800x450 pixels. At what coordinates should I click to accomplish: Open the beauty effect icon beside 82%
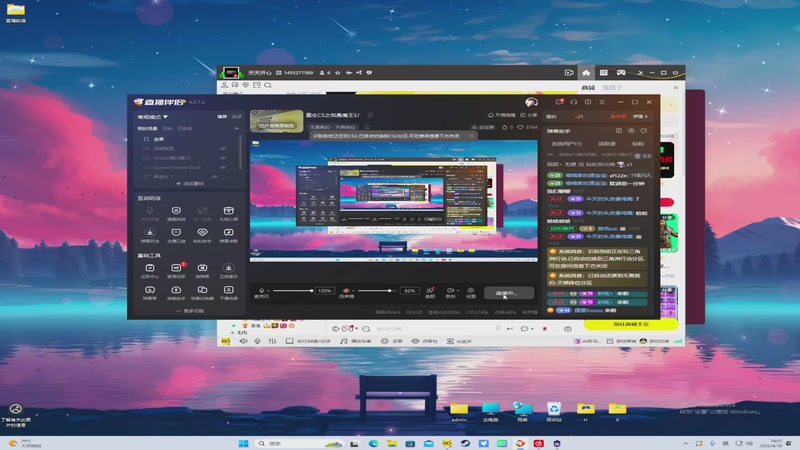coord(430,292)
